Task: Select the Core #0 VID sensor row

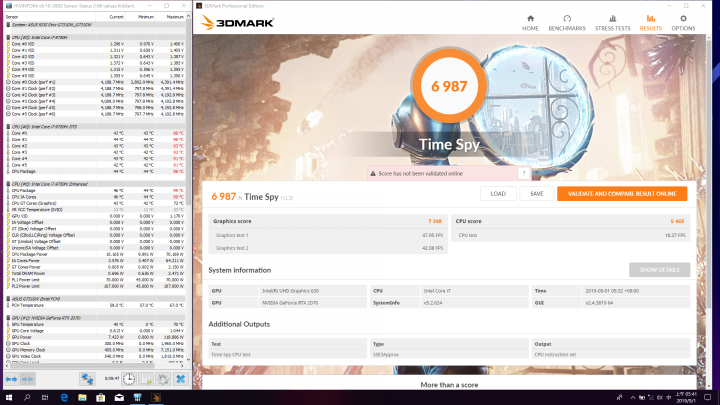Action: coord(95,44)
